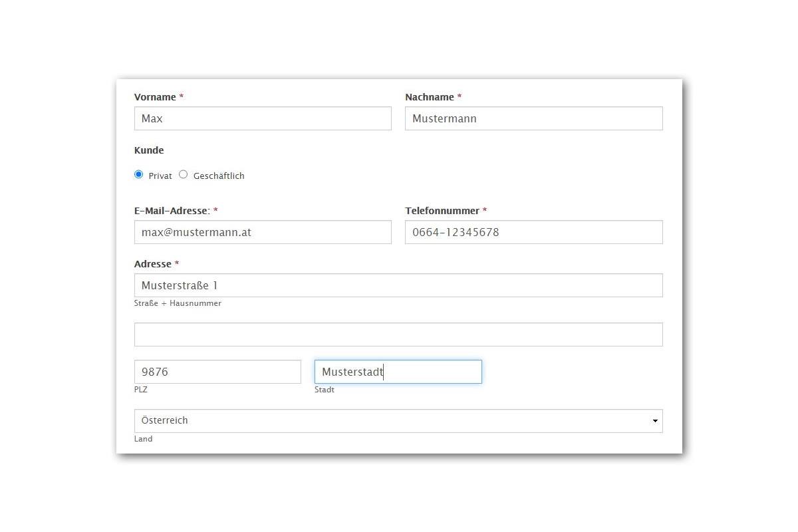Select the Privat radio button

(x=138, y=174)
